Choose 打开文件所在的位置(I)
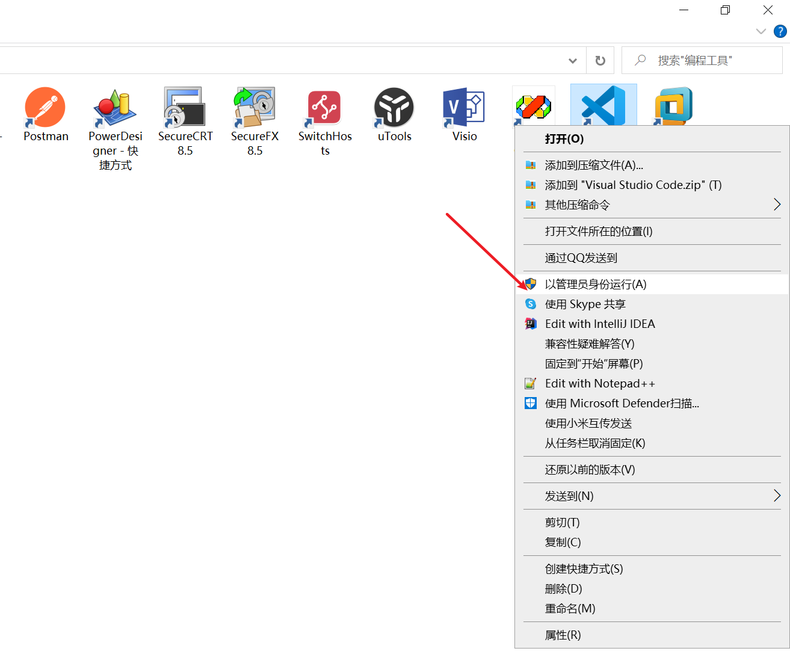This screenshot has width=790, height=672. point(652,231)
